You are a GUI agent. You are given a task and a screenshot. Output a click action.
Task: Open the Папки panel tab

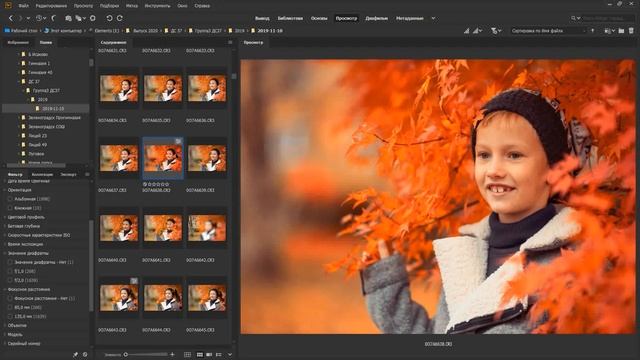click(46, 42)
